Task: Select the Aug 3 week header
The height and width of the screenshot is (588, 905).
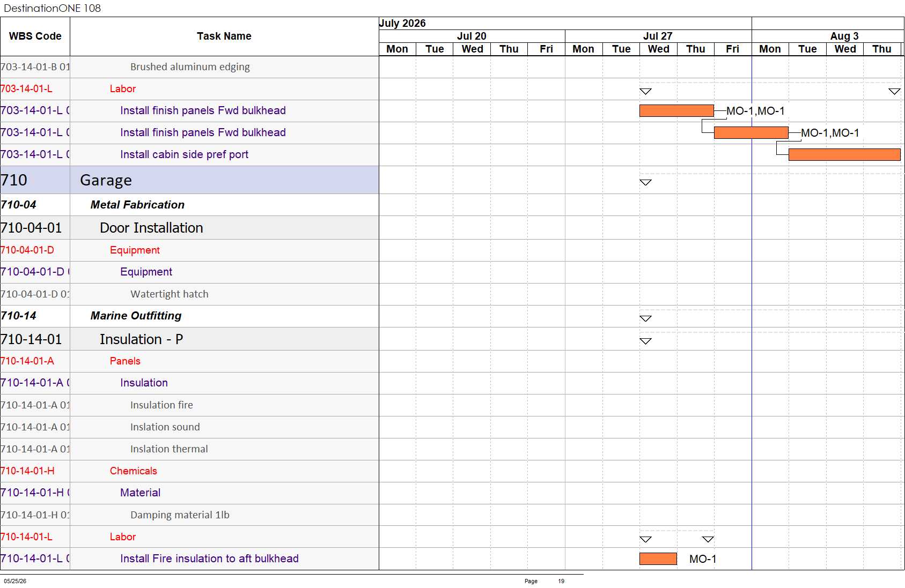Action: (844, 36)
